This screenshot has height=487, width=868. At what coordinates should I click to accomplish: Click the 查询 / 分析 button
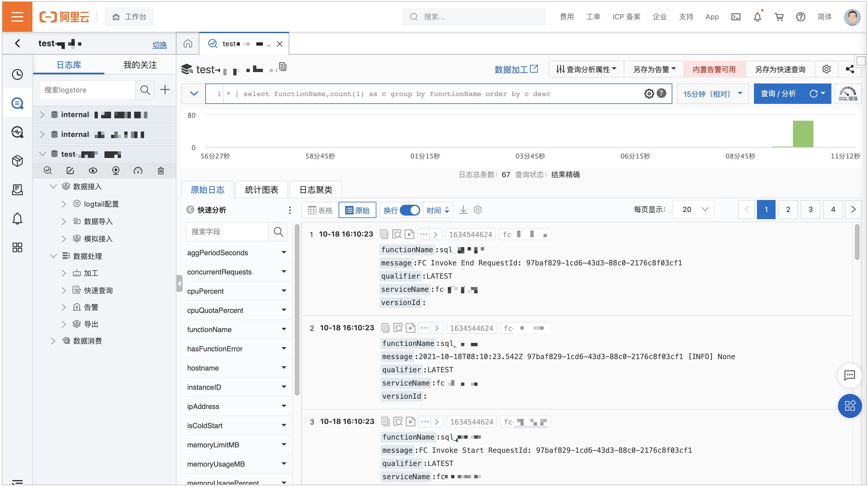tap(778, 93)
